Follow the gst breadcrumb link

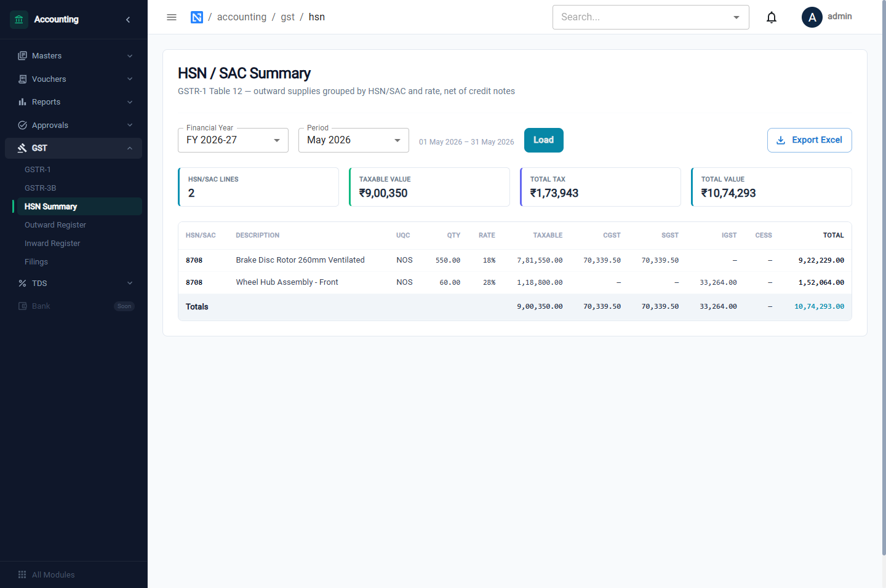288,17
